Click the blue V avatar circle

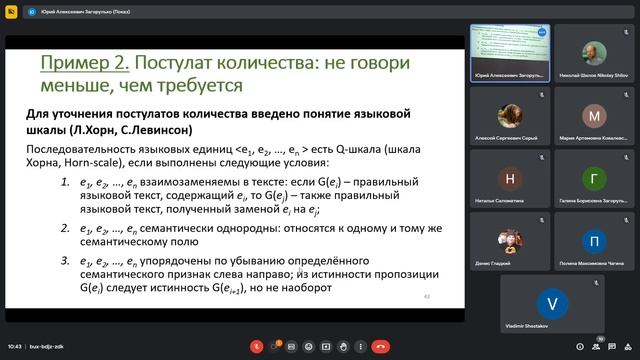coord(552,304)
